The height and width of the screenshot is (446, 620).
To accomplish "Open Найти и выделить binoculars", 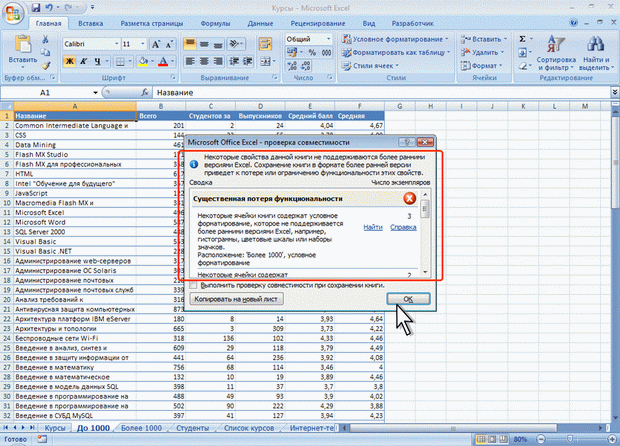I will coord(596,53).
